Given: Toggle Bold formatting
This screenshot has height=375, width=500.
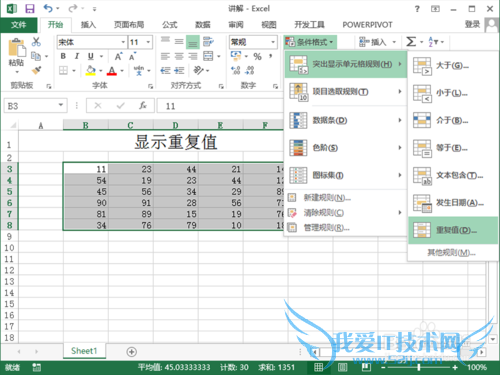Looking at the screenshot, I should (x=63, y=56).
